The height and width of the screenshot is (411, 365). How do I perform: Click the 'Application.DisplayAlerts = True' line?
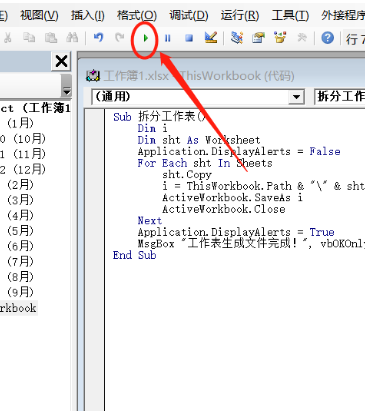click(x=236, y=232)
